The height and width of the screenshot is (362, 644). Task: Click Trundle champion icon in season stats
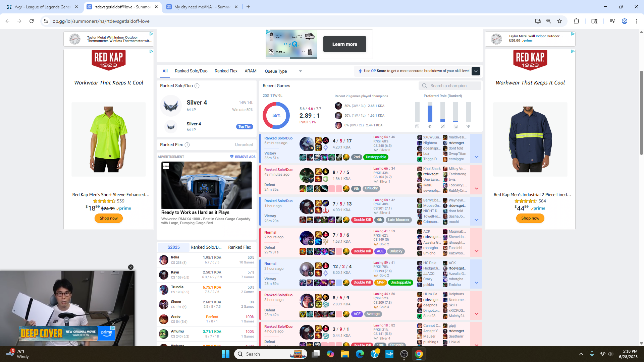pyautogui.click(x=164, y=289)
